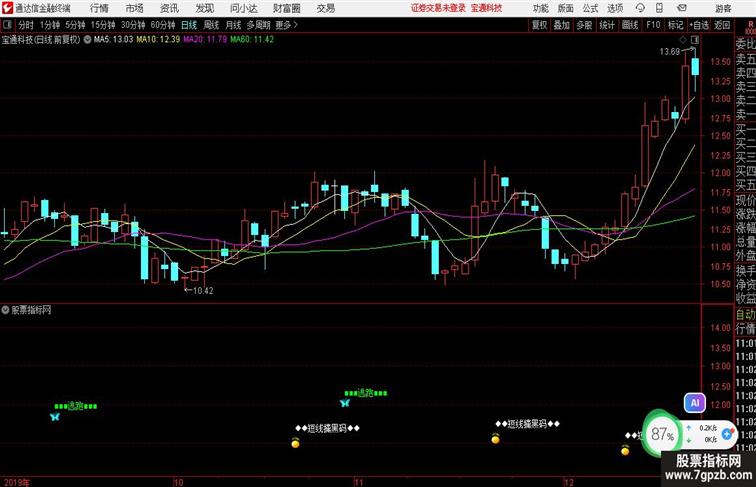
Task: Add stock via +自选 button
Action: (x=699, y=25)
